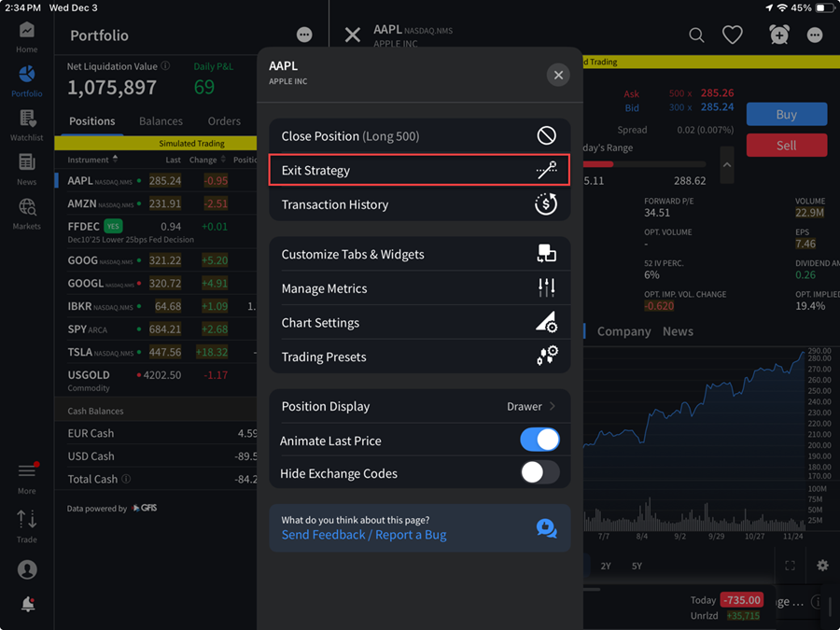Image resolution: width=840 pixels, height=630 pixels.
Task: Click Send Feedback / Report a Bug link
Action: point(364,535)
